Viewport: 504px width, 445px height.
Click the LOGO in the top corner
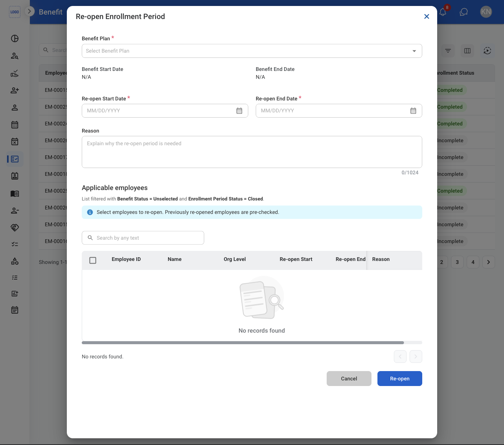pos(15,12)
